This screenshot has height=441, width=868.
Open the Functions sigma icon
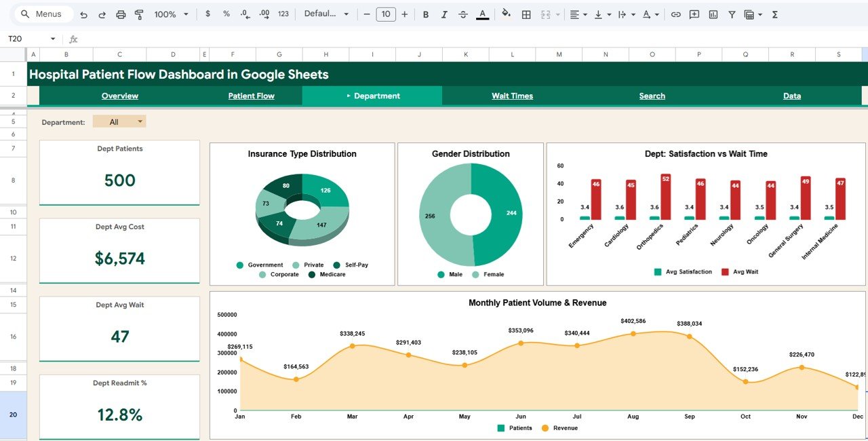(x=774, y=14)
